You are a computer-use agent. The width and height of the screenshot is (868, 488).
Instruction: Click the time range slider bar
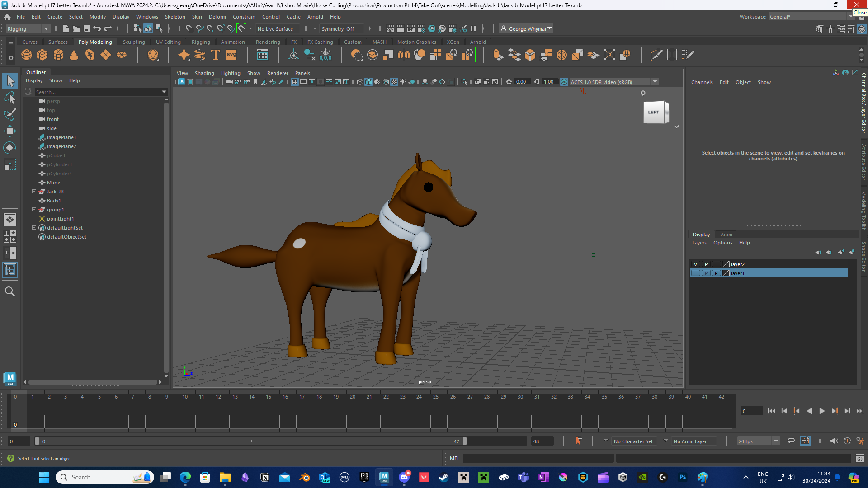tap(250, 441)
